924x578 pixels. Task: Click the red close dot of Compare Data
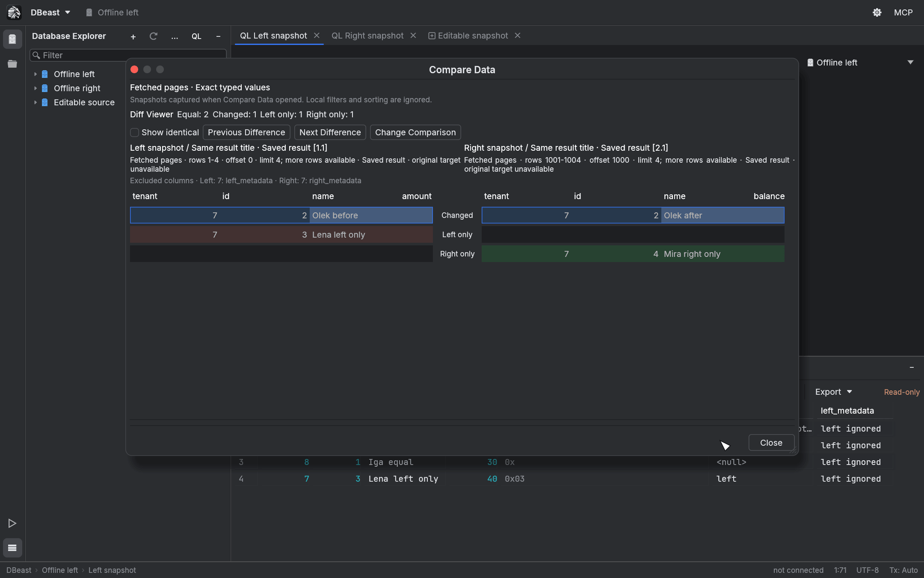point(134,69)
